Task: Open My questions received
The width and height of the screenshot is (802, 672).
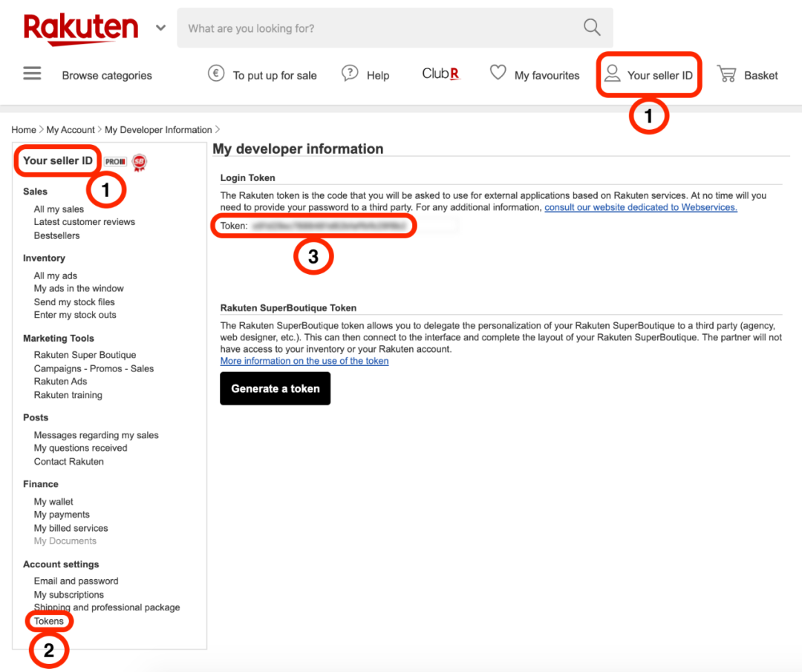Action: click(80, 448)
